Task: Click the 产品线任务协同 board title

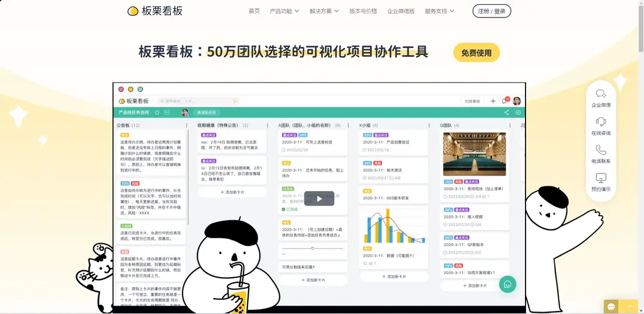Action: [134, 112]
